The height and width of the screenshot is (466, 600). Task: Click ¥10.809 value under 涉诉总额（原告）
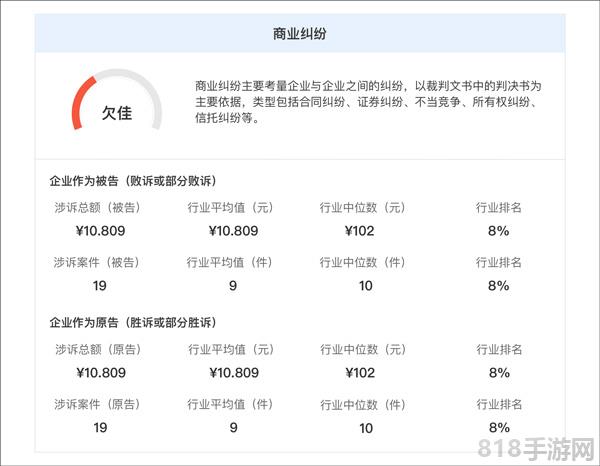tap(101, 373)
